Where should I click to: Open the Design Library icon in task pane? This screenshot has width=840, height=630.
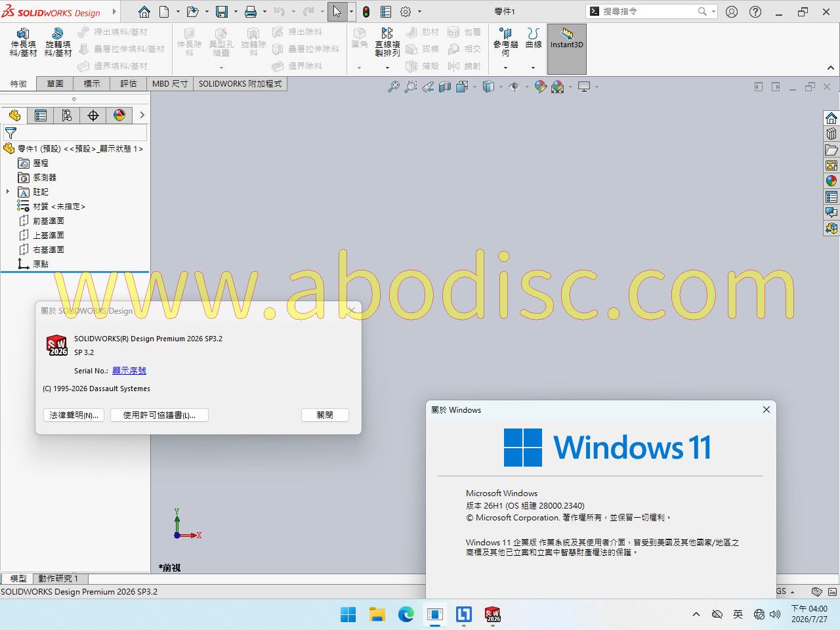(x=831, y=134)
